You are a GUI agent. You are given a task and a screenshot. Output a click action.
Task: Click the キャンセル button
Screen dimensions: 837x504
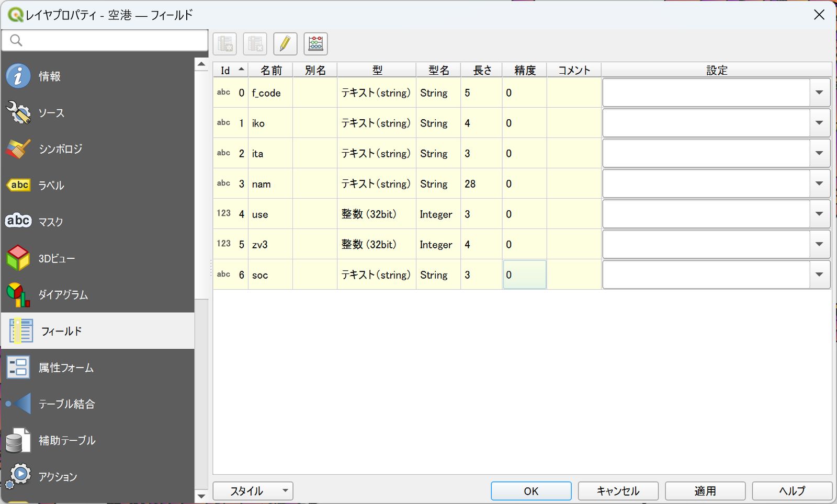[618, 491]
